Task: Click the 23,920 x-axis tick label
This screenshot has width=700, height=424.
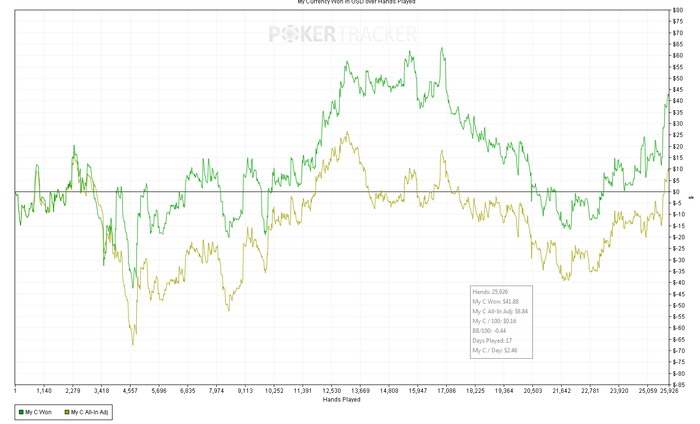Action: [619, 391]
